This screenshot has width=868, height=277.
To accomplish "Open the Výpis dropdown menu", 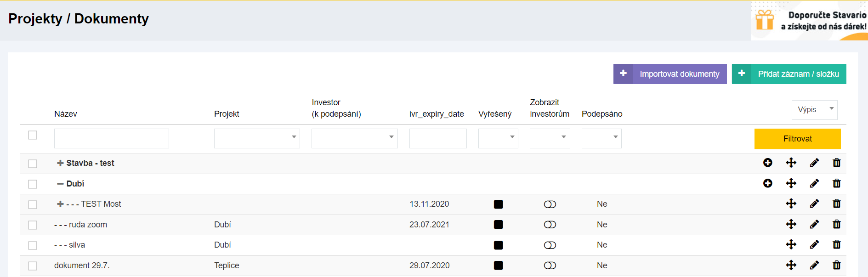I will [814, 110].
